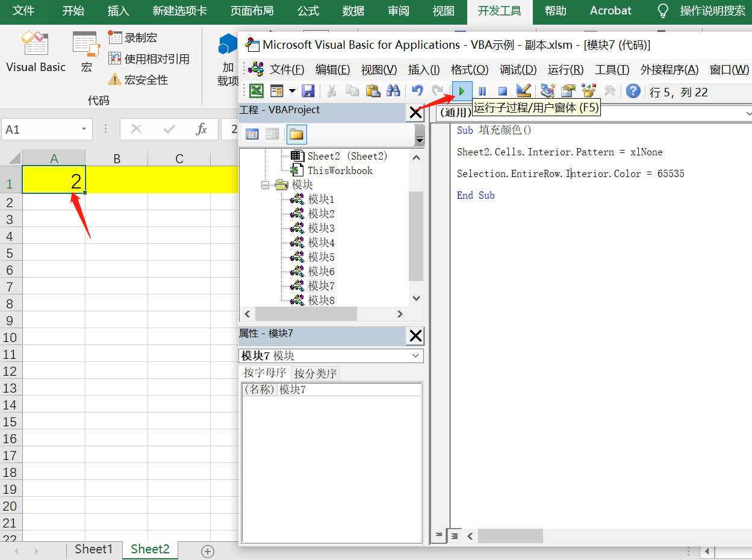Collapse the 模块 folder in VBAProject

[266, 185]
